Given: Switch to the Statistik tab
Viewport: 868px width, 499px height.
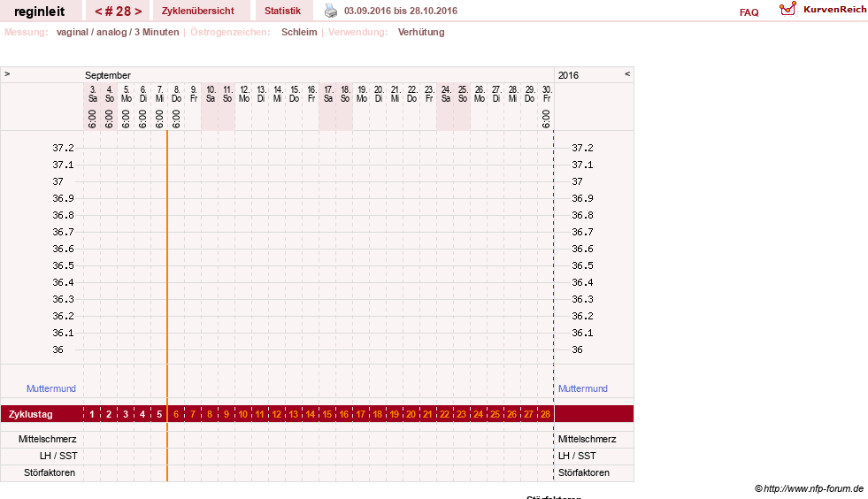Looking at the screenshot, I should pyautogui.click(x=282, y=11).
